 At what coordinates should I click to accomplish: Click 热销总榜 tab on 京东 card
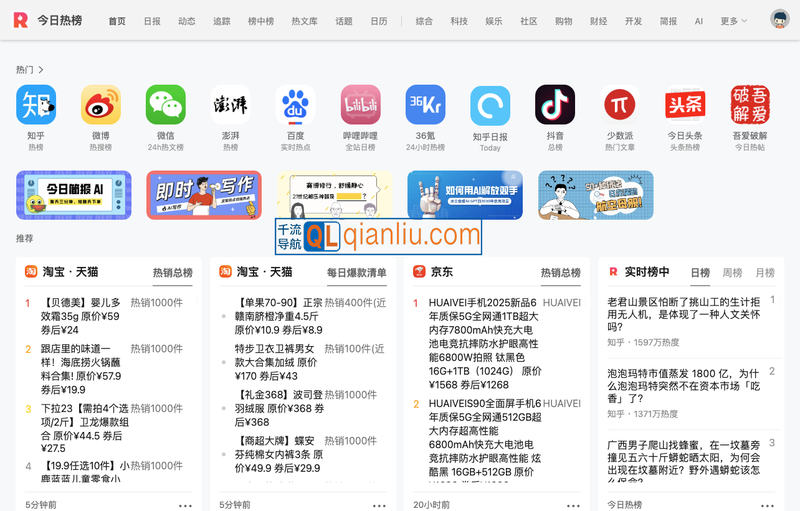561,273
